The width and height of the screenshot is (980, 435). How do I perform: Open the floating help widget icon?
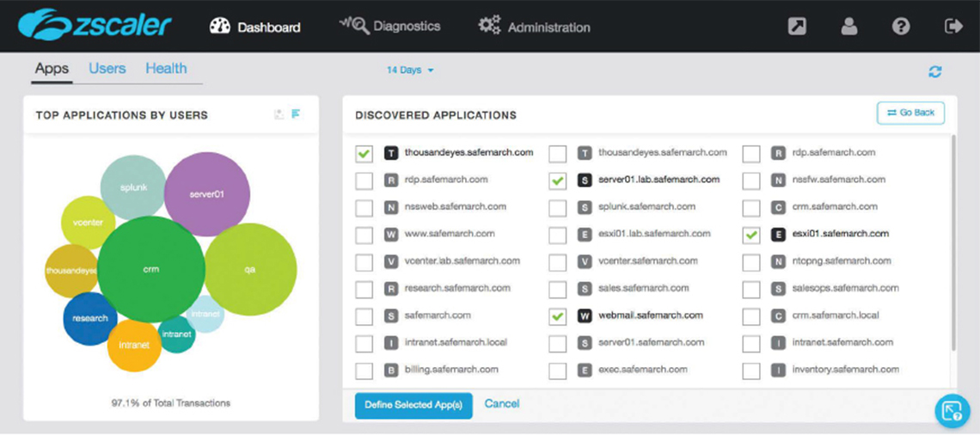[952, 411]
